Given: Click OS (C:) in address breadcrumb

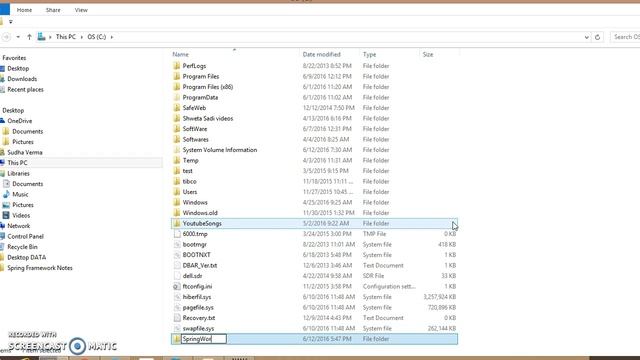Looking at the screenshot, I should pos(97,37).
